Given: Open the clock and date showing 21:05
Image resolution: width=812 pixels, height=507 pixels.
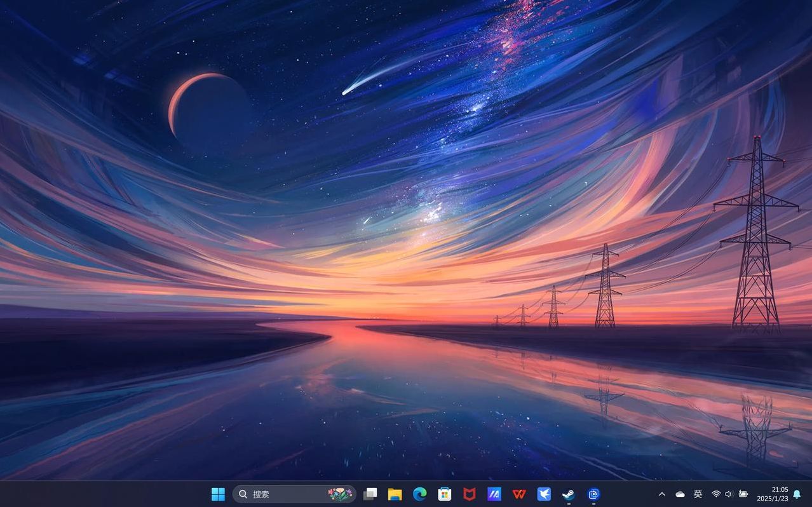Looking at the screenshot, I should [773, 494].
